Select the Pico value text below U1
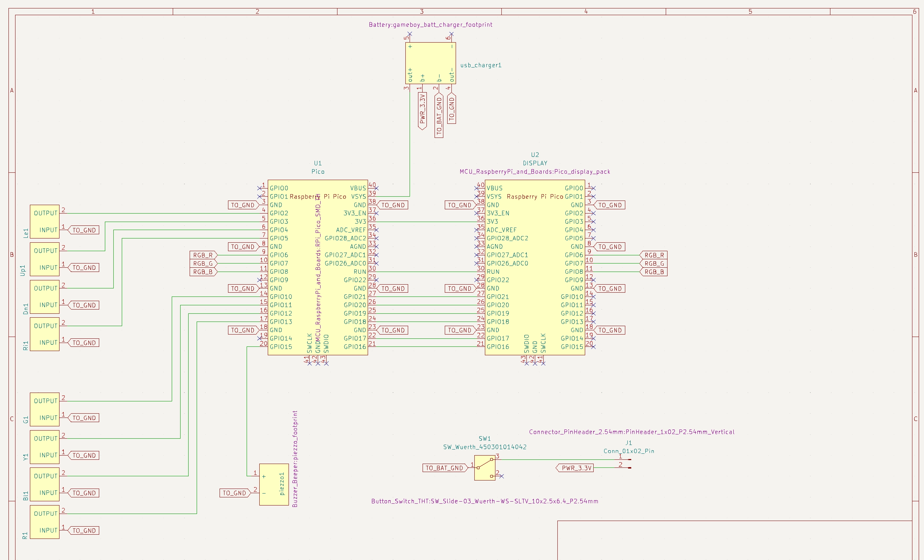This screenshot has width=924, height=560. (x=318, y=172)
